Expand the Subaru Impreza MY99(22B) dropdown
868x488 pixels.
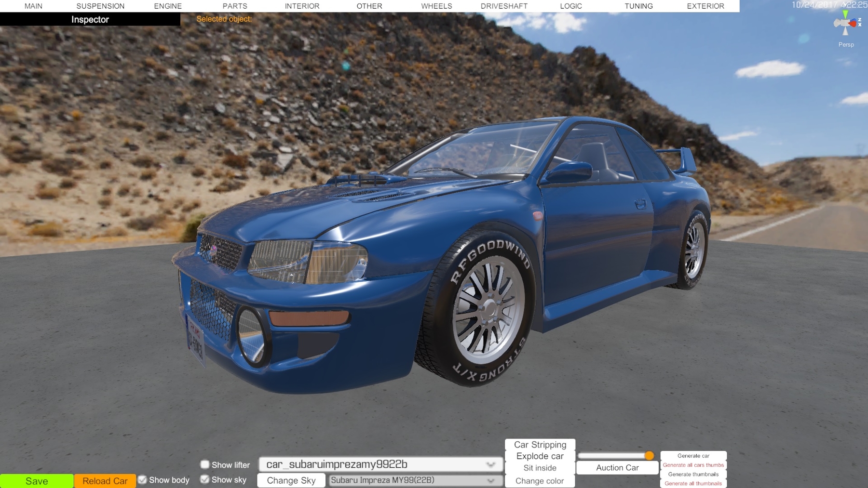415,480
